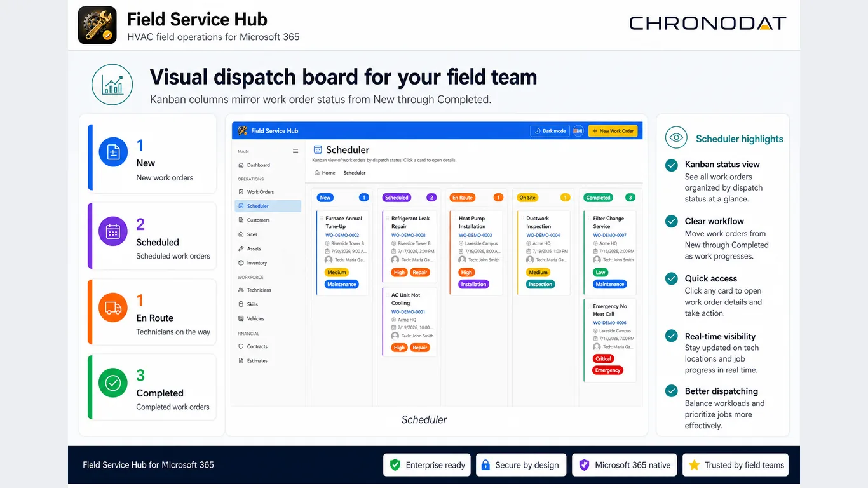Click the check icon next to Better dispatching
The width and height of the screenshot is (868, 488).
click(x=671, y=391)
